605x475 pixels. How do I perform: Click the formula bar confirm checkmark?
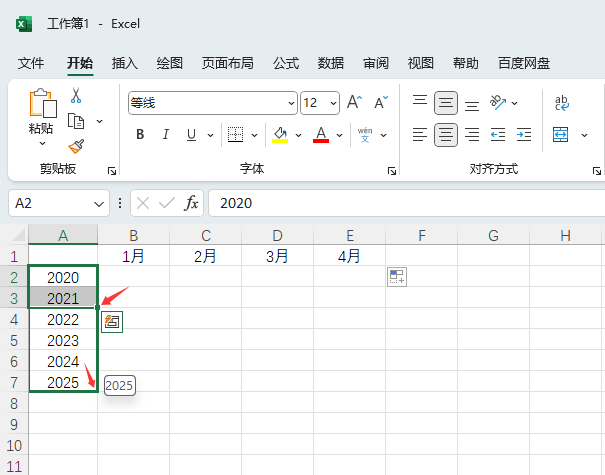click(167, 203)
